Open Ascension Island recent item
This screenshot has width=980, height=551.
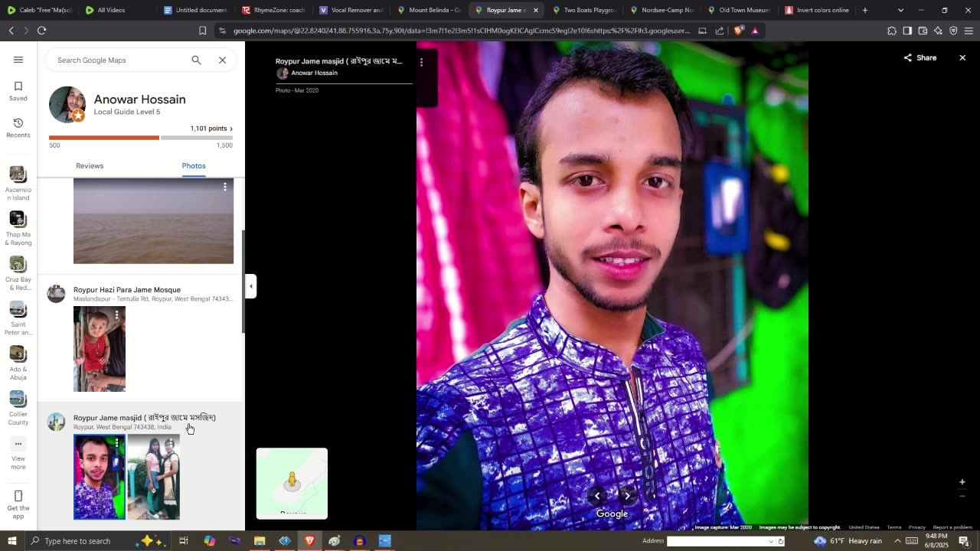coord(18,184)
